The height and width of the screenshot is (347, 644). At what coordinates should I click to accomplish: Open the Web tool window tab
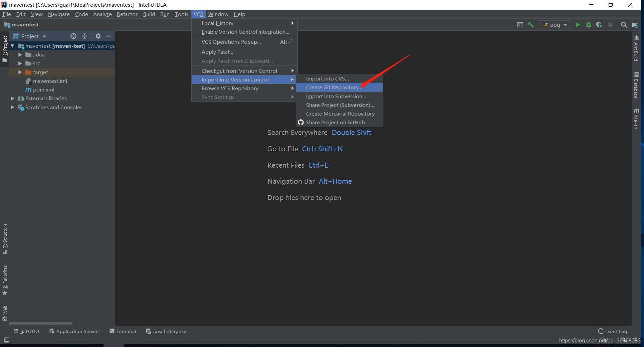pos(5,313)
